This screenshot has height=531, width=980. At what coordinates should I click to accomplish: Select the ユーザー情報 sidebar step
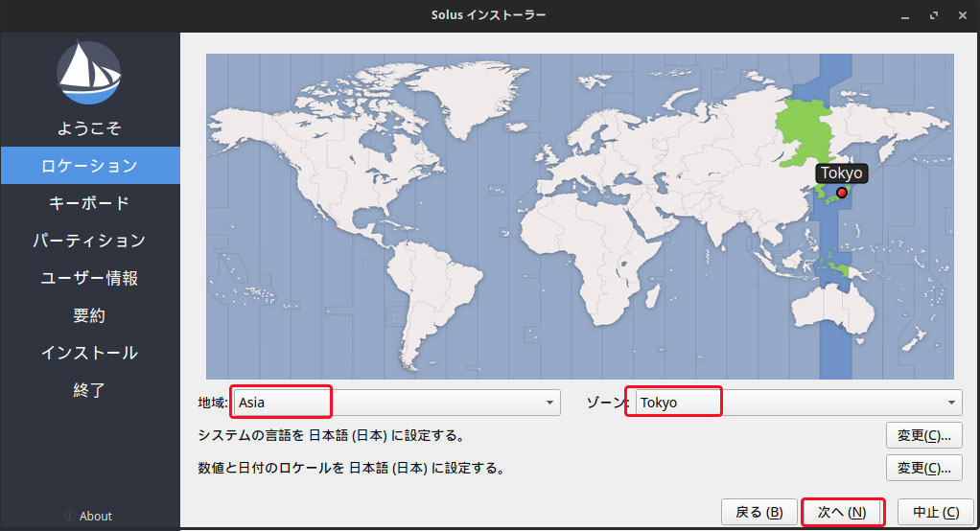[x=89, y=278]
